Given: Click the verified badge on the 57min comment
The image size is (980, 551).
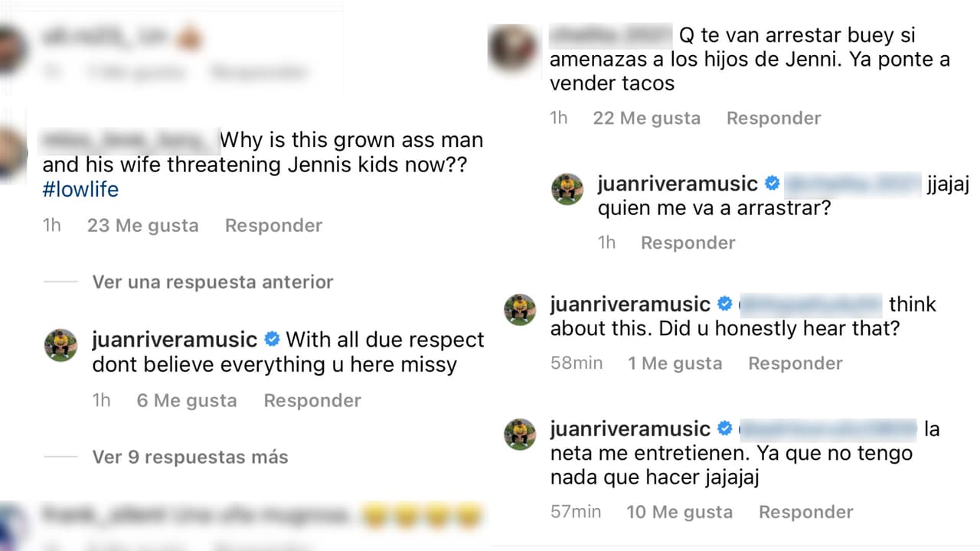Looking at the screenshot, I should pos(724,429).
